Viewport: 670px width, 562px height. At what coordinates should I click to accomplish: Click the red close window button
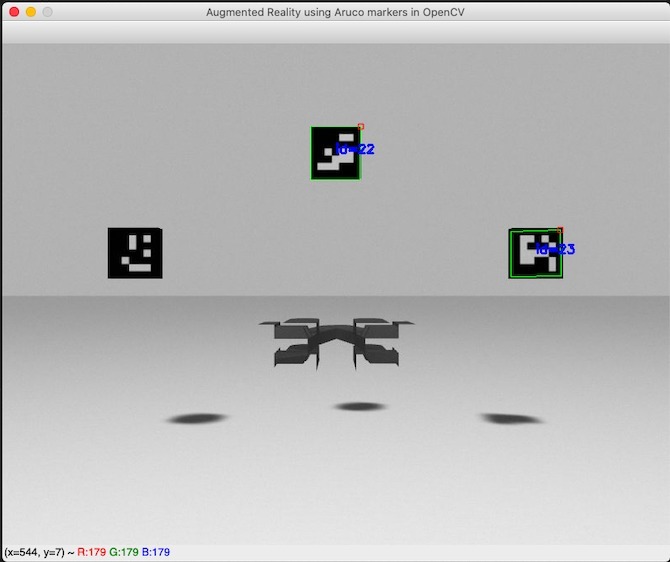pyautogui.click(x=14, y=12)
